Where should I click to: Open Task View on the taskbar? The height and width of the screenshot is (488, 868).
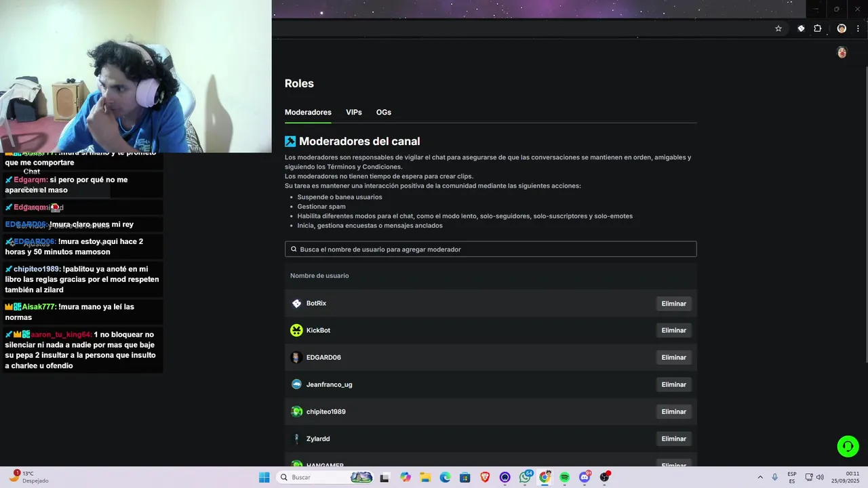(x=384, y=477)
